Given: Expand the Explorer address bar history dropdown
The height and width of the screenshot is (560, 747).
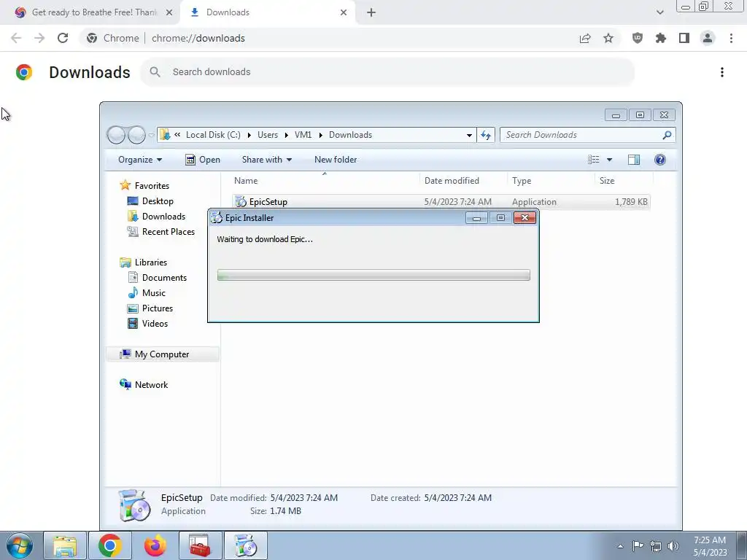Looking at the screenshot, I should [x=469, y=135].
